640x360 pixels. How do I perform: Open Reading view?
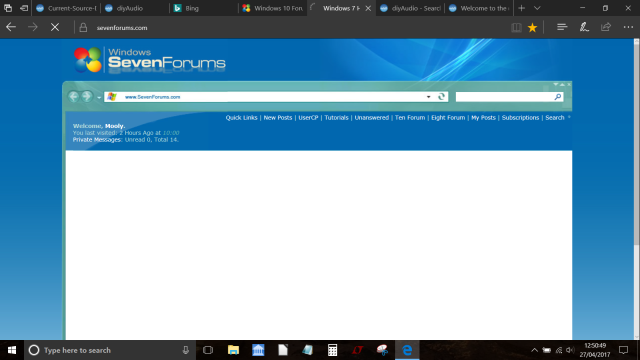point(516,27)
